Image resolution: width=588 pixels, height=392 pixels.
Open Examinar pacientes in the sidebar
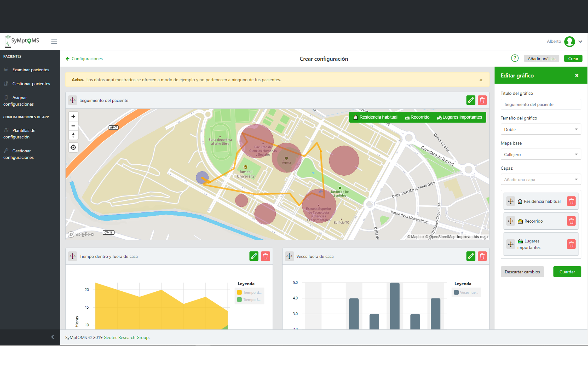pos(31,70)
